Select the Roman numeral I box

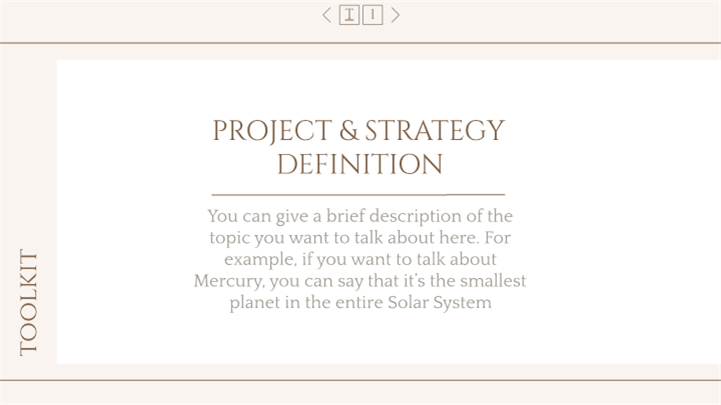click(x=349, y=15)
